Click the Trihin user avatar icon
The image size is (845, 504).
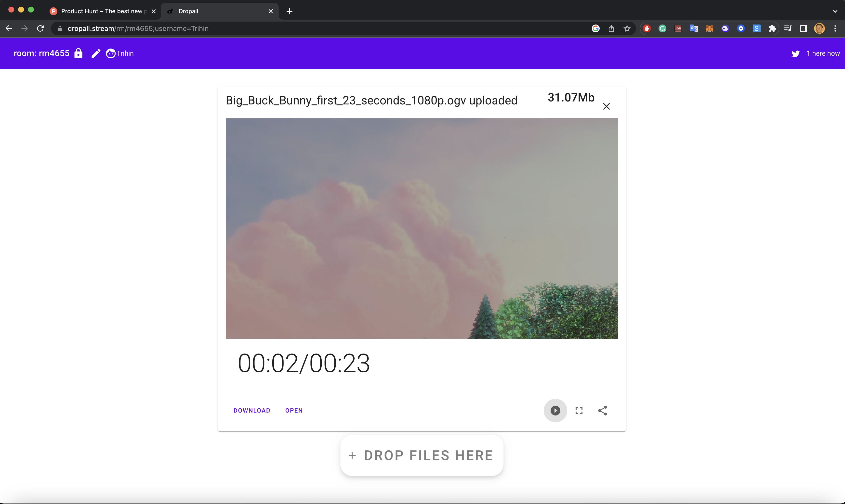pyautogui.click(x=110, y=53)
